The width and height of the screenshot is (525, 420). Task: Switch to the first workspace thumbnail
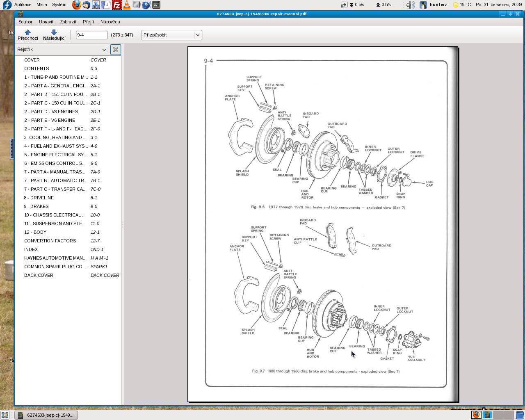point(476,415)
